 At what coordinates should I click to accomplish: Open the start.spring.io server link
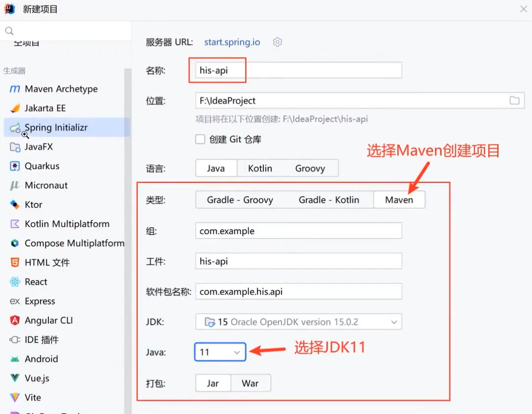pos(232,42)
